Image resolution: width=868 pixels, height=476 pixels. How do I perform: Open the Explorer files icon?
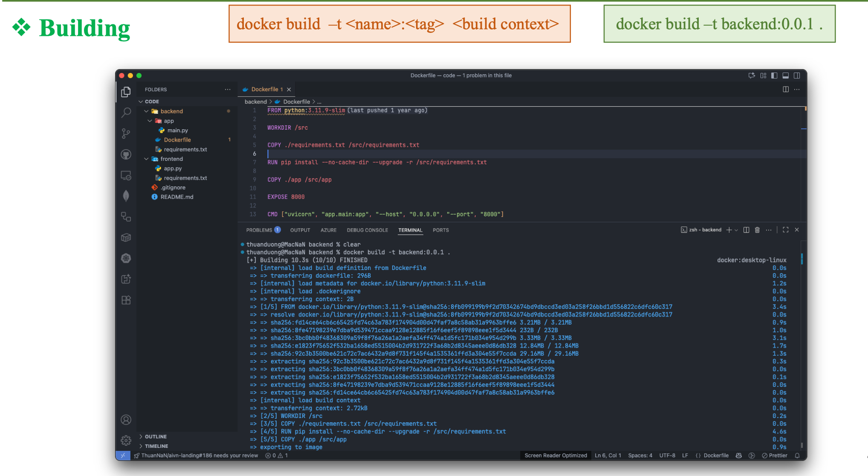126,92
